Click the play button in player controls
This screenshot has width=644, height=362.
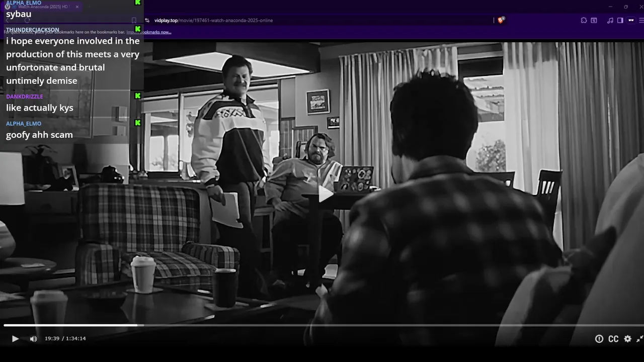coord(15,339)
